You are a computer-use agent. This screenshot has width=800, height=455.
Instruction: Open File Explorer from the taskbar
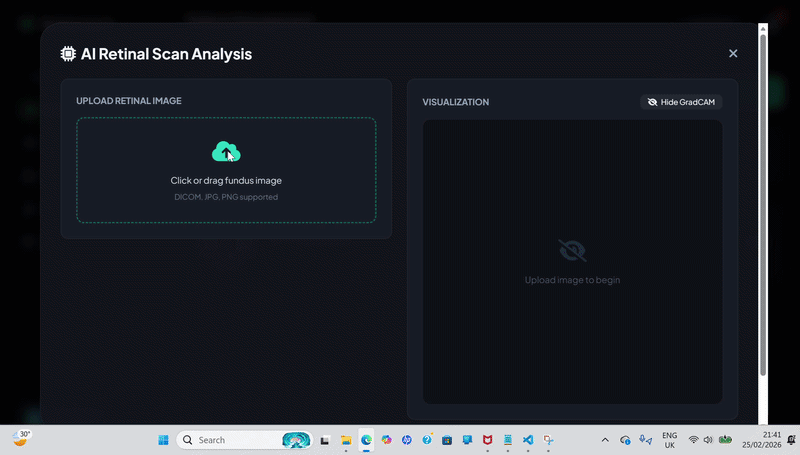click(x=346, y=440)
